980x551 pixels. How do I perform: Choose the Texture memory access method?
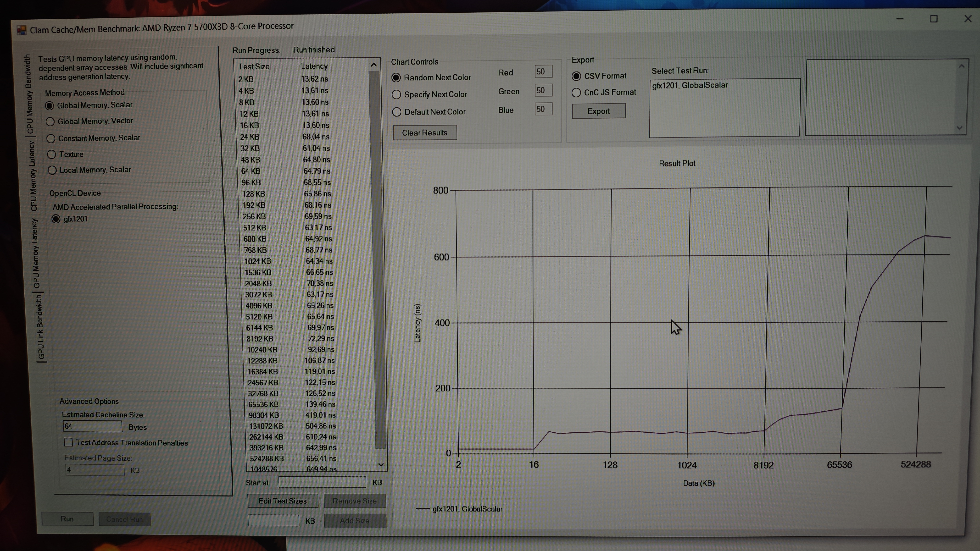pyautogui.click(x=52, y=154)
